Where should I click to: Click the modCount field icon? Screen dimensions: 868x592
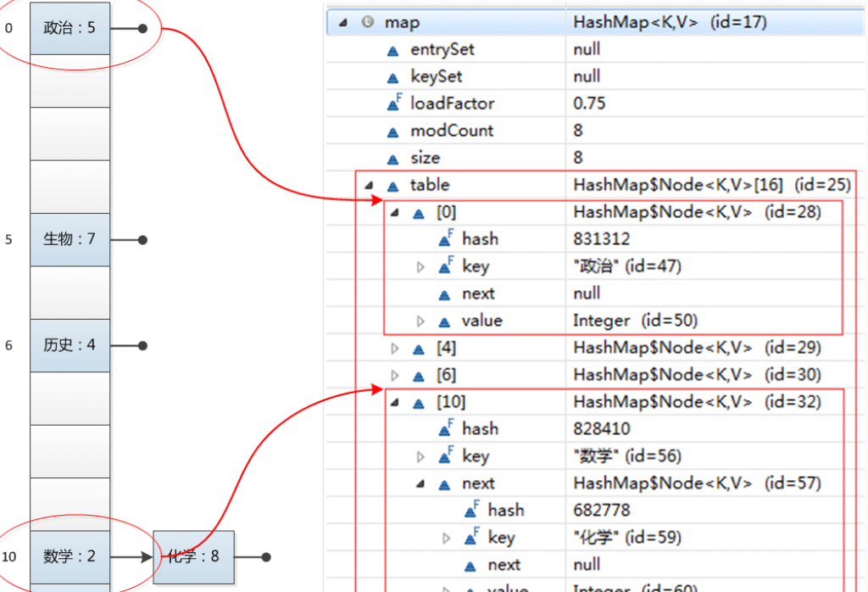(392, 131)
